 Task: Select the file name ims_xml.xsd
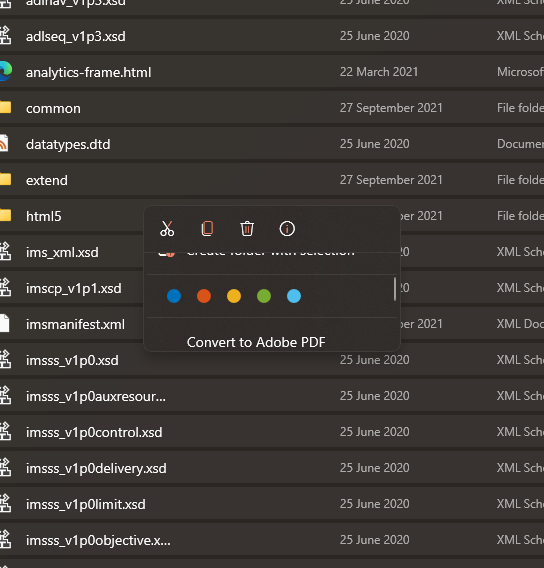click(62, 252)
